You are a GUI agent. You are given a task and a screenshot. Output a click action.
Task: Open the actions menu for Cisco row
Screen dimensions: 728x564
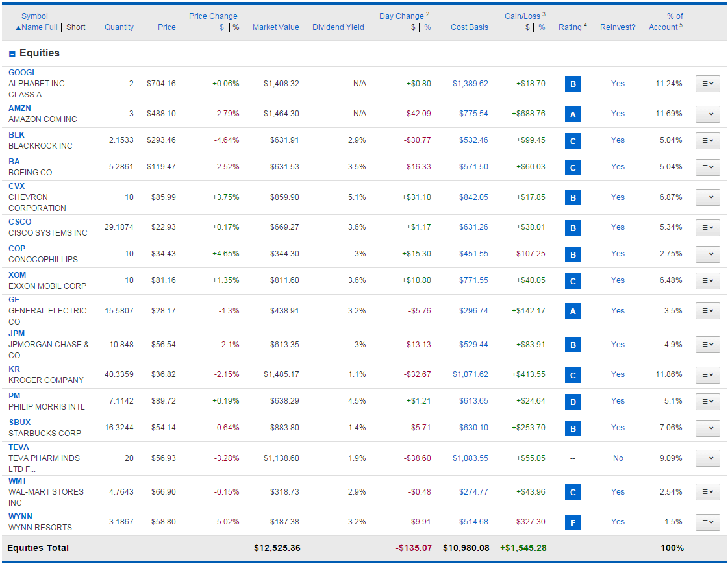coord(708,227)
